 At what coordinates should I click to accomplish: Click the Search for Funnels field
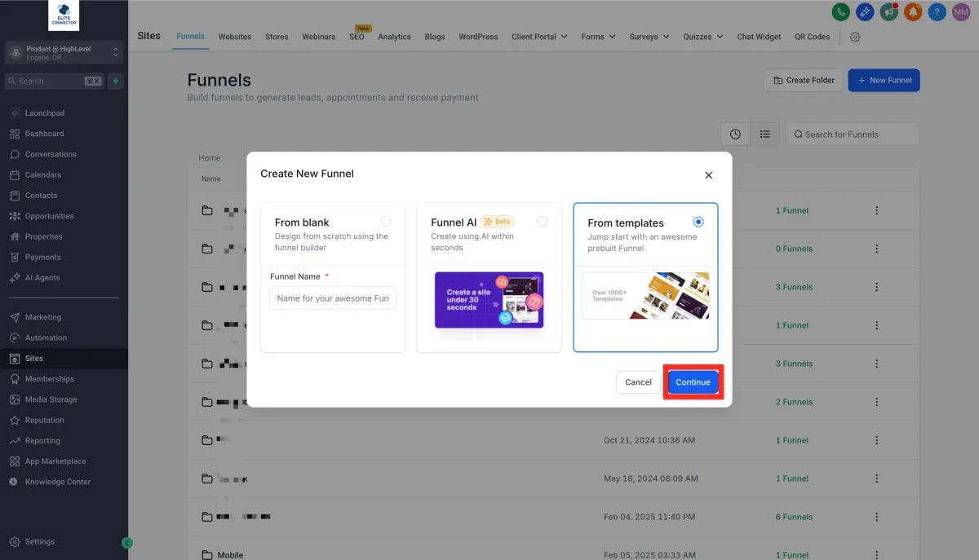pos(853,134)
